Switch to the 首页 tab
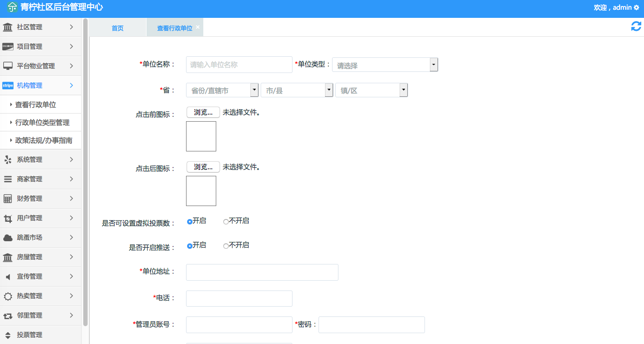The image size is (644, 344). click(x=117, y=28)
